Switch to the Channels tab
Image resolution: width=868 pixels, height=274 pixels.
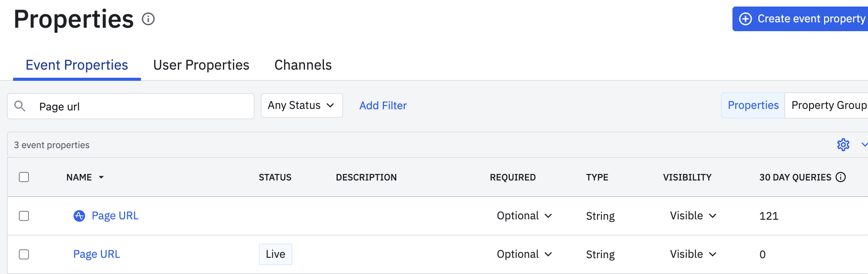[303, 65]
